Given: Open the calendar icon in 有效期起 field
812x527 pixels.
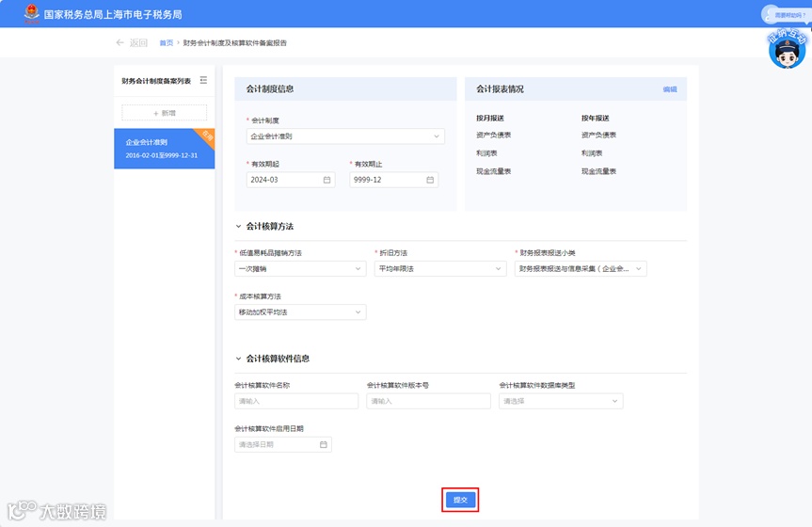Looking at the screenshot, I should (x=326, y=180).
